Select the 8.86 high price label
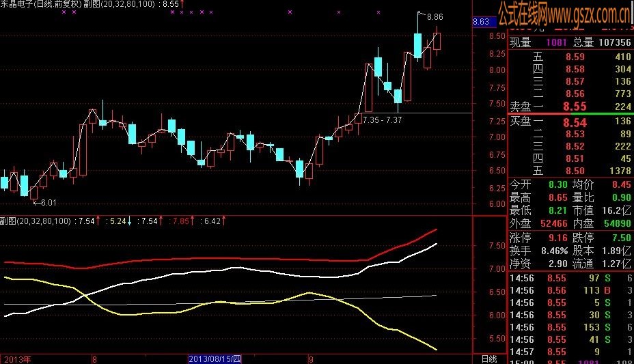Screen dimensions: 634x364 tap(435, 17)
